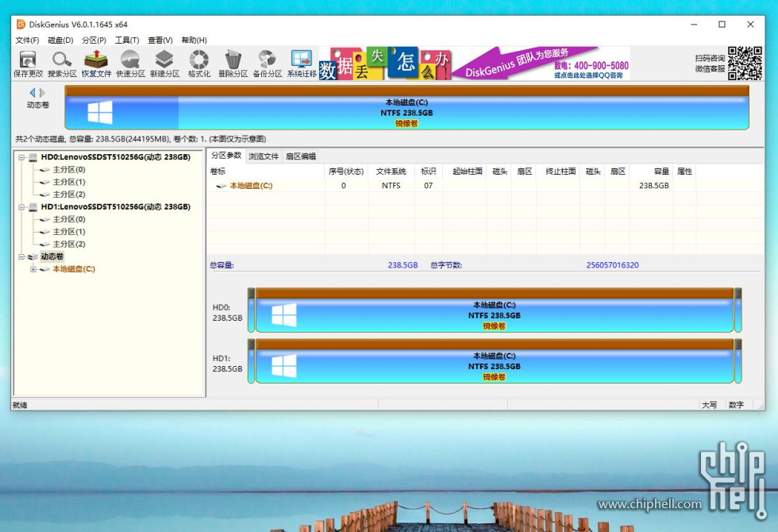This screenshot has width=778, height=532.
Task: Select the top 本地磁盘(C:) NTFS 238.5GB disk bar
Action: [406, 108]
